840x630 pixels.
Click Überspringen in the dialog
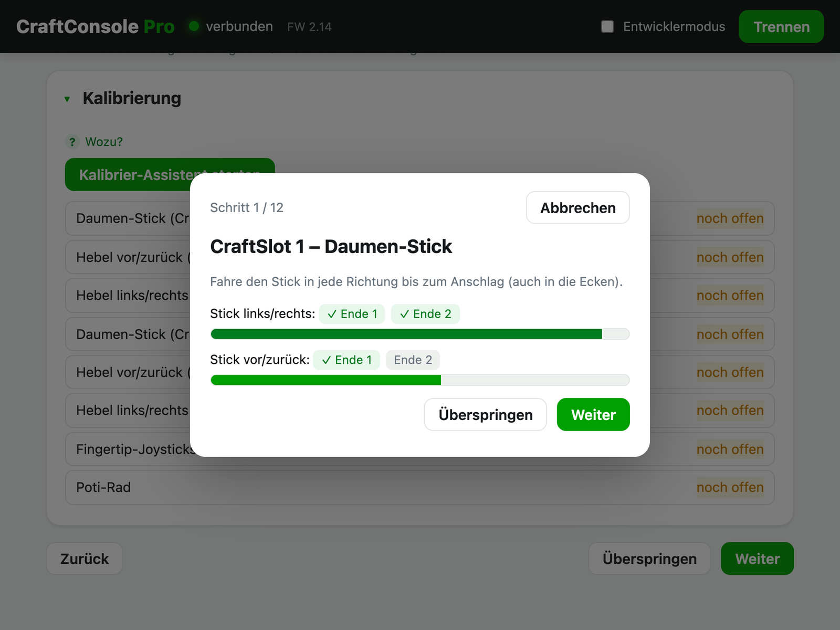pos(486,415)
